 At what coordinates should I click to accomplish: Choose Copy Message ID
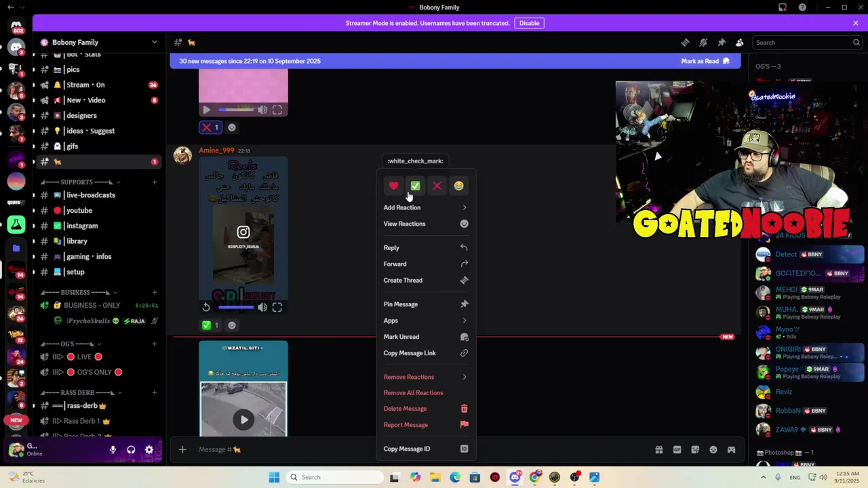pyautogui.click(x=426, y=449)
